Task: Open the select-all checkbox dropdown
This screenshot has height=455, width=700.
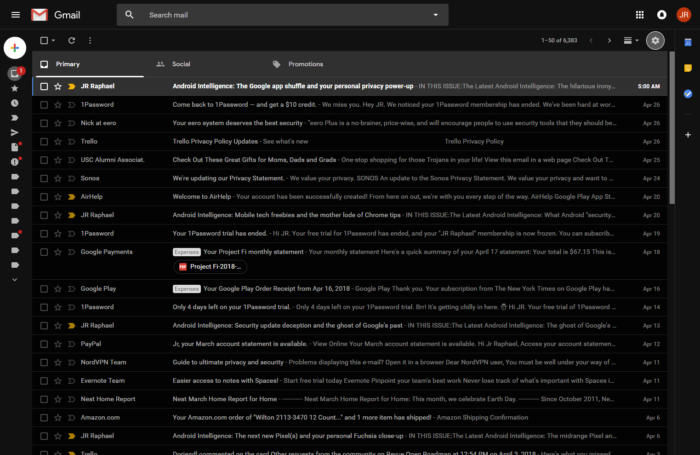Action: (x=54, y=41)
